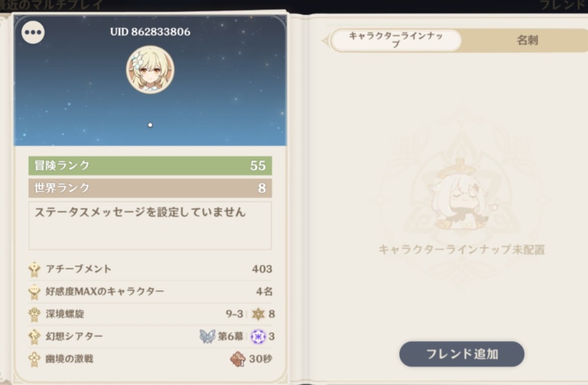The image size is (588, 385).
Task: Open the three-dot options menu
Action: [33, 32]
